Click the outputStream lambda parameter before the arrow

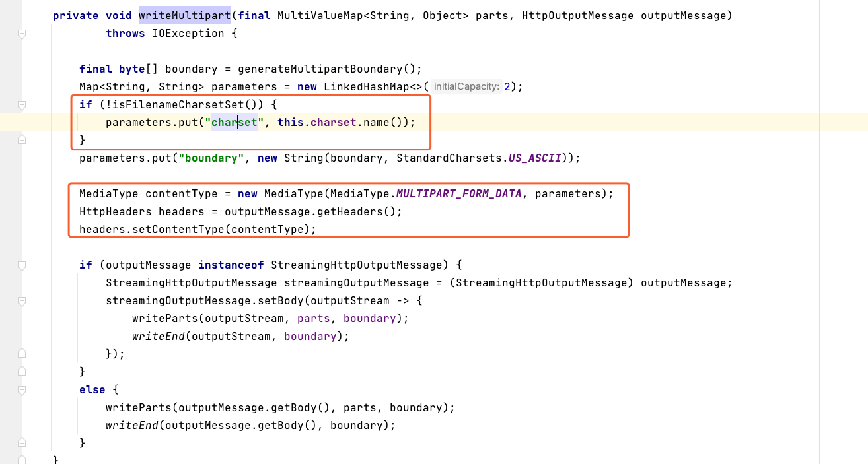click(x=350, y=300)
